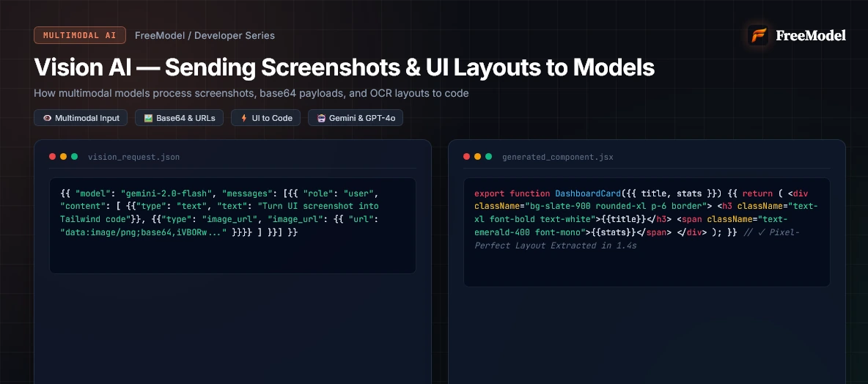Click the FreeModel / Developer Series breadcrumb
Screen dimensions: 868x384
pyautogui.click(x=205, y=35)
